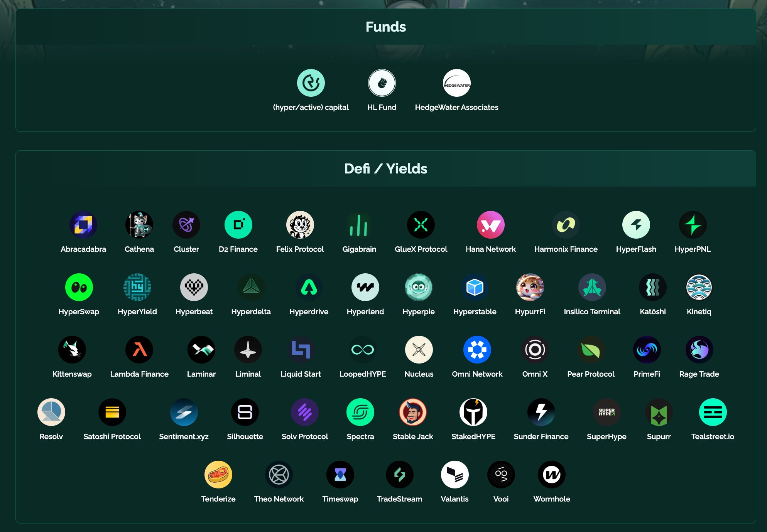Open the Omni X ring icon
The width and height of the screenshot is (767, 532).
pyautogui.click(x=535, y=350)
